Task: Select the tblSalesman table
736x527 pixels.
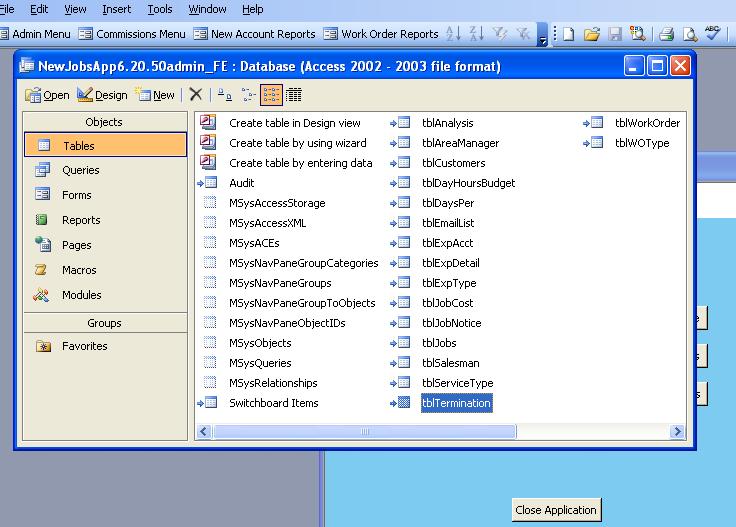Action: (x=451, y=363)
